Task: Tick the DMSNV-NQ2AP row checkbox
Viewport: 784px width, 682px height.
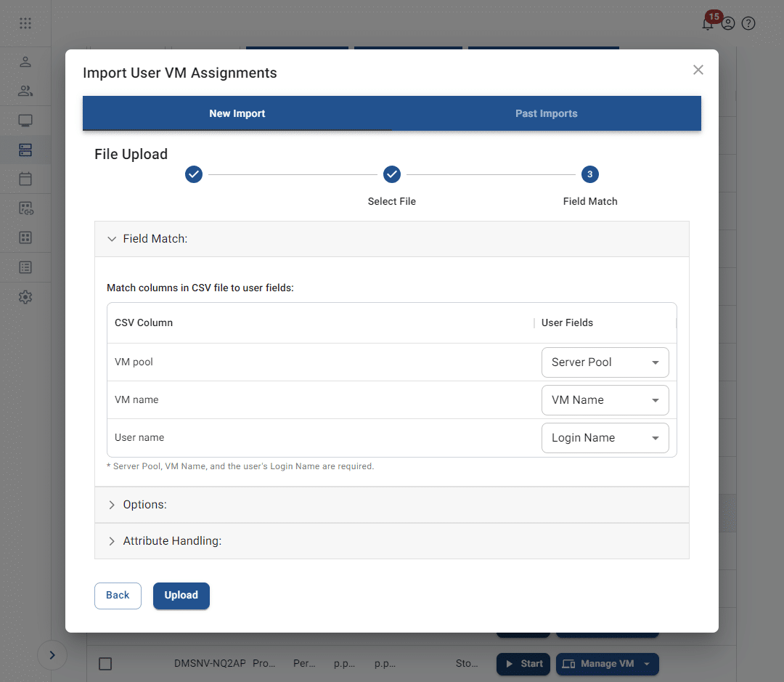Action: [x=105, y=664]
